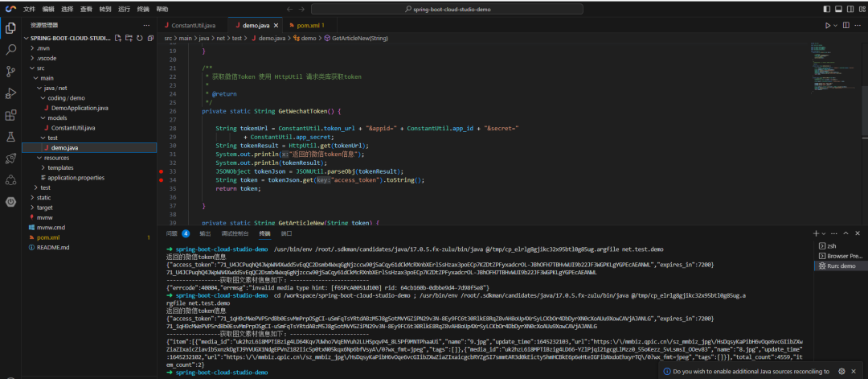The image size is (868, 379).
Task: Refresh the explorer file tree
Action: 140,39
